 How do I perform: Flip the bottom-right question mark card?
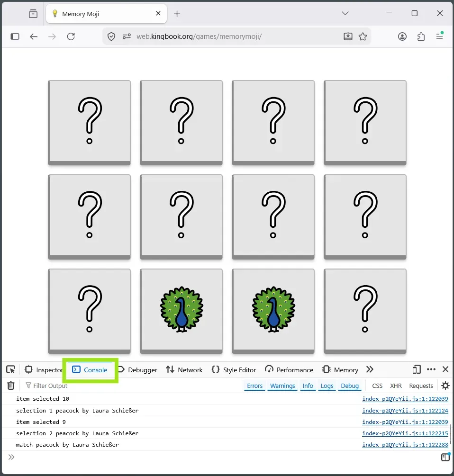coord(365,311)
